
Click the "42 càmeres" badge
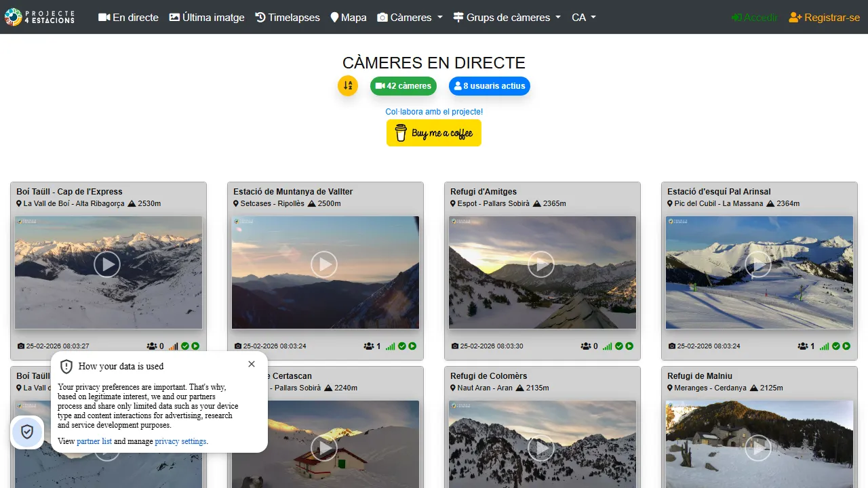coord(403,86)
